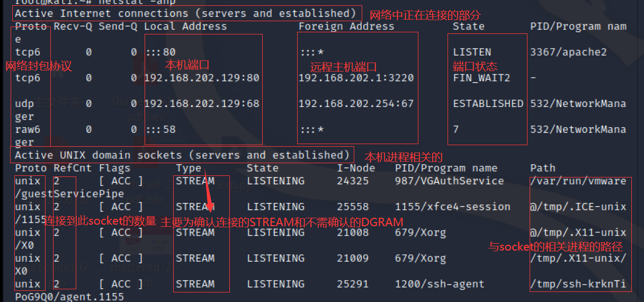Click the "udp" protocol entry
644x302 pixels.
point(24,104)
